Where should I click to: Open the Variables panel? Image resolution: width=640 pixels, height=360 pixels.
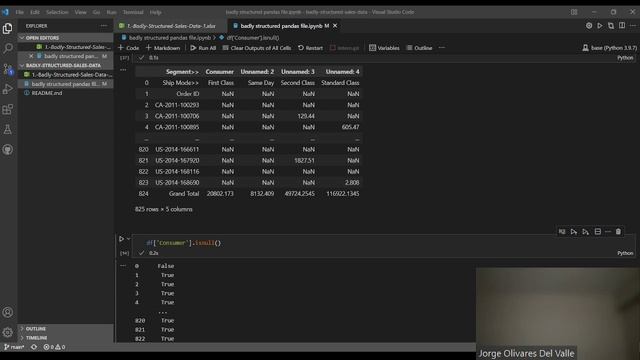[x=384, y=48]
